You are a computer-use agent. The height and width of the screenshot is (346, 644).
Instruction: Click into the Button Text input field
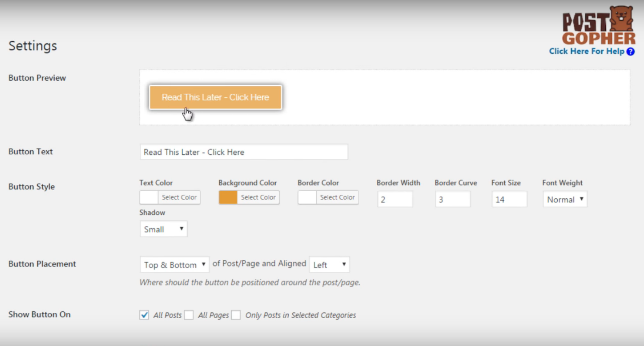tap(243, 152)
